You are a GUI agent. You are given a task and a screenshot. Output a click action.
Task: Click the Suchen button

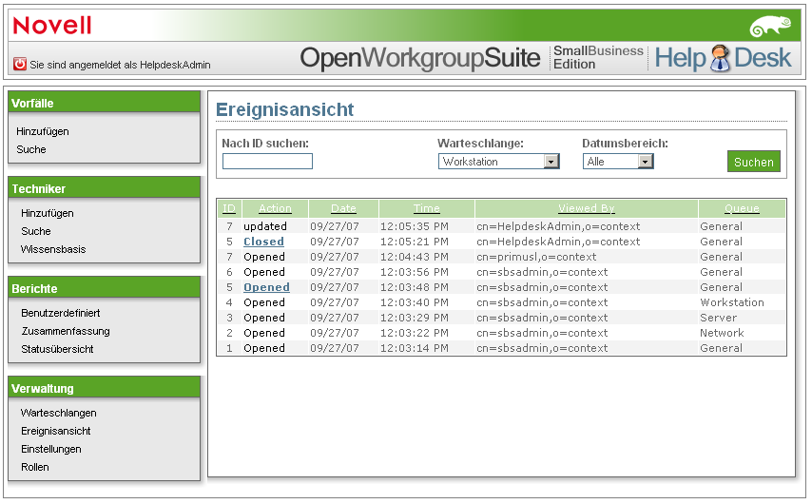[x=753, y=162]
